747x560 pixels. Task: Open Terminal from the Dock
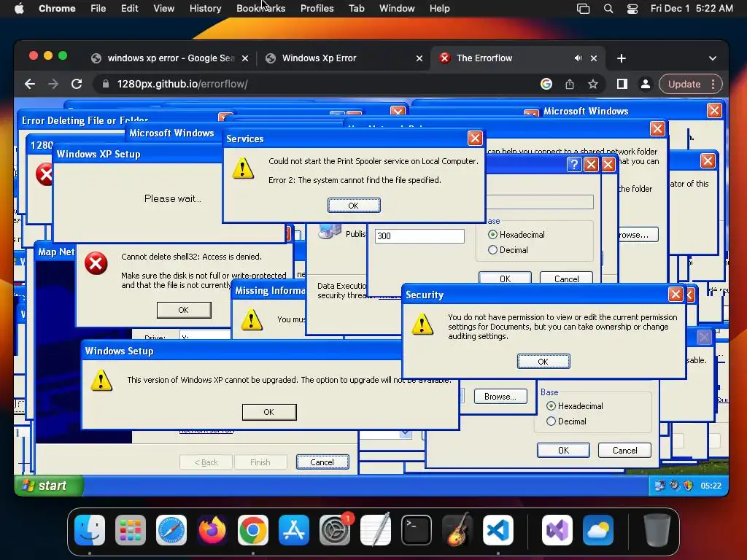click(417, 529)
